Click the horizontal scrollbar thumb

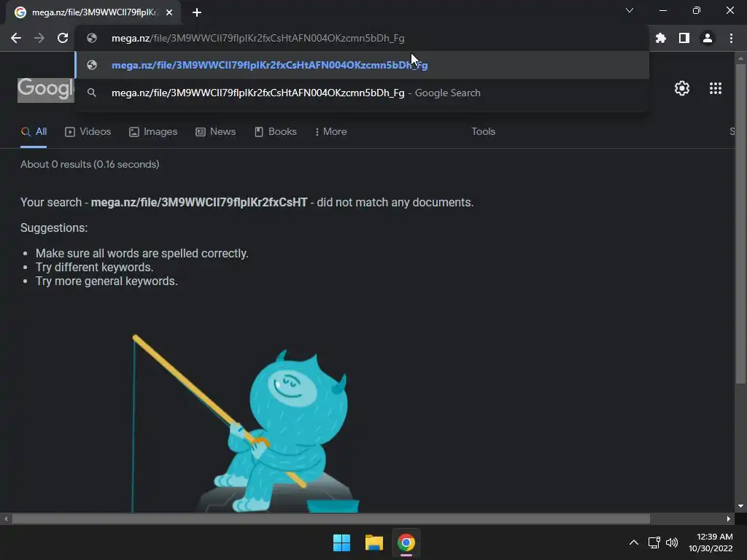tap(331, 518)
